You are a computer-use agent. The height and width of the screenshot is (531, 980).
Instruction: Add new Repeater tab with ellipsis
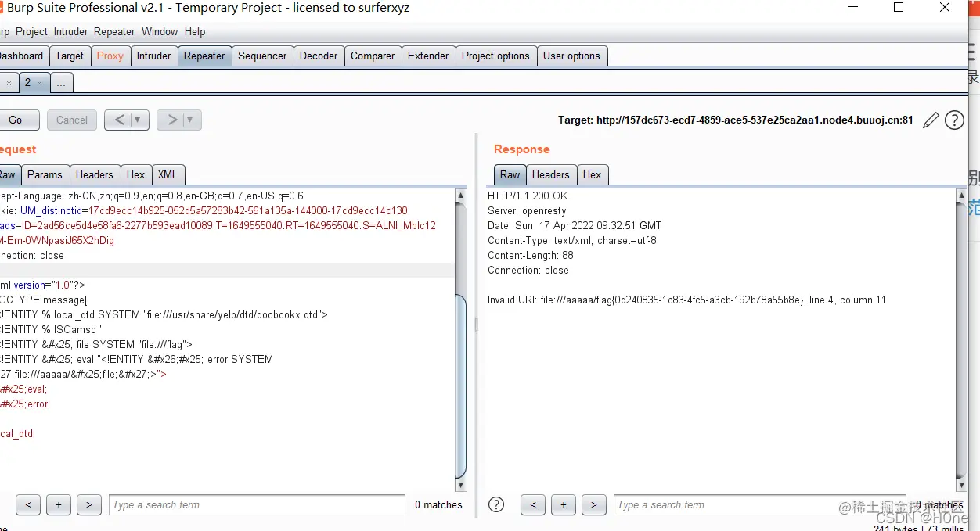pos(61,83)
